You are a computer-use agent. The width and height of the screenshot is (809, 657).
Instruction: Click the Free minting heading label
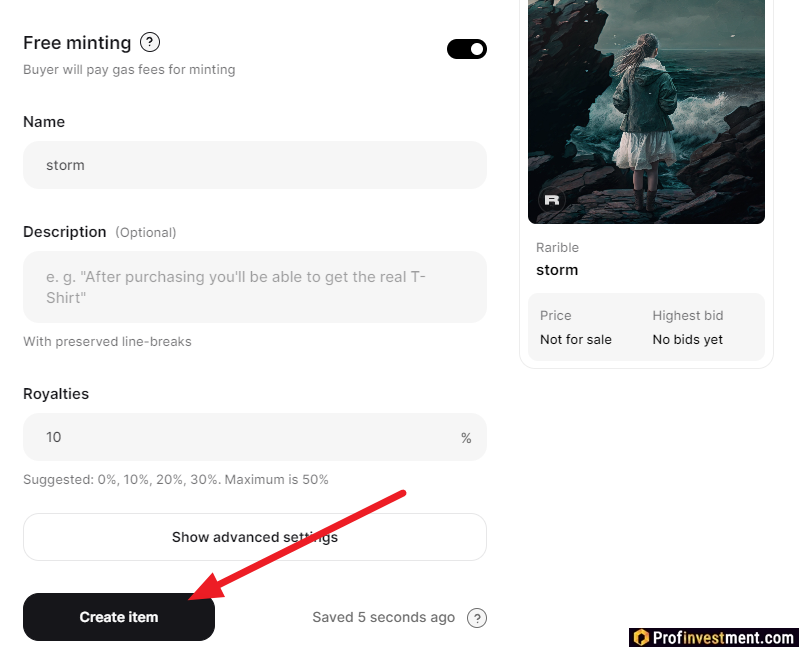pyautogui.click(x=77, y=43)
